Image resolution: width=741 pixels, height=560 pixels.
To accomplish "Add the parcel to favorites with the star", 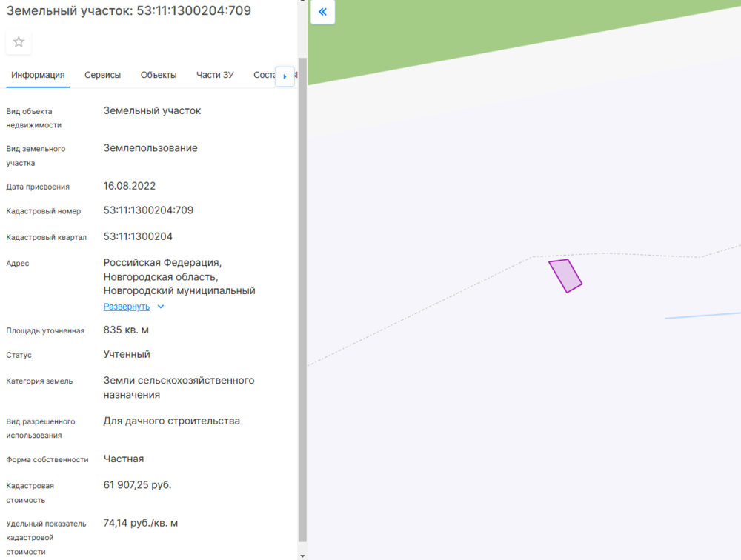I will [x=19, y=42].
